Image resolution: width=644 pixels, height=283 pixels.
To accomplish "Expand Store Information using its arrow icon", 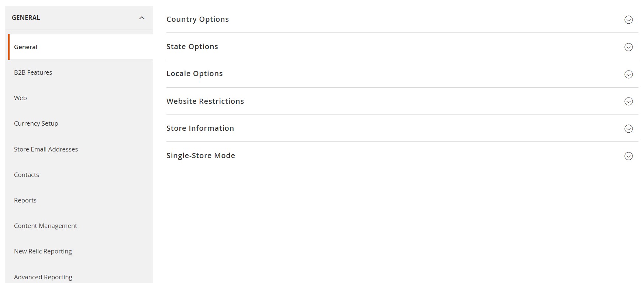I will [628, 129].
